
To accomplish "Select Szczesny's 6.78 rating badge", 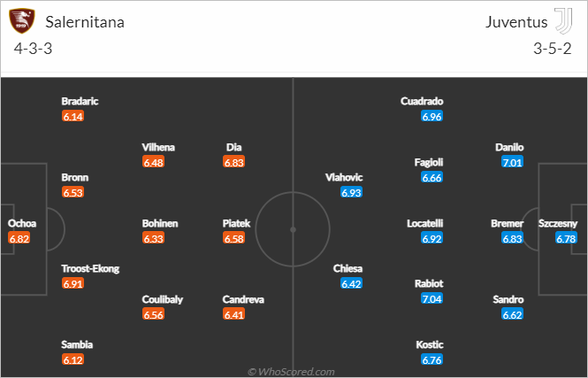I will [x=566, y=238].
